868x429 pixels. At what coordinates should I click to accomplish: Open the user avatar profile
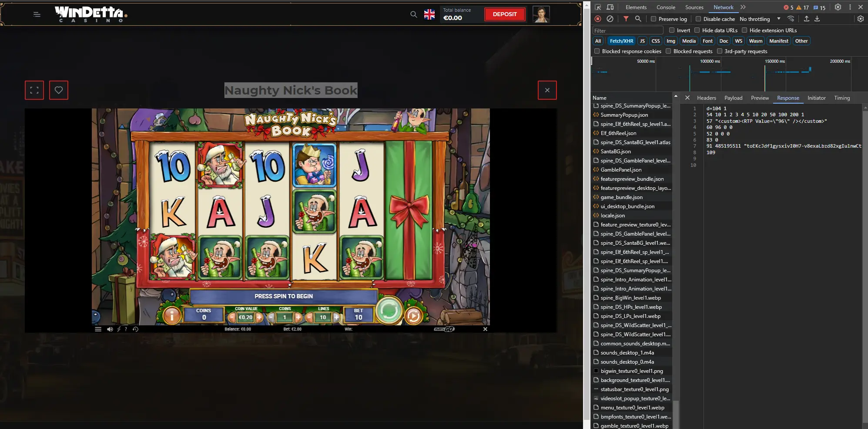(x=541, y=14)
